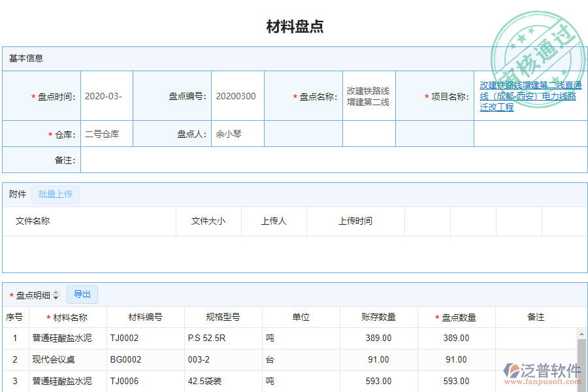Click the 盘点名称 name field
Viewport: 588px width, 392px height.
pyautogui.click(x=368, y=95)
